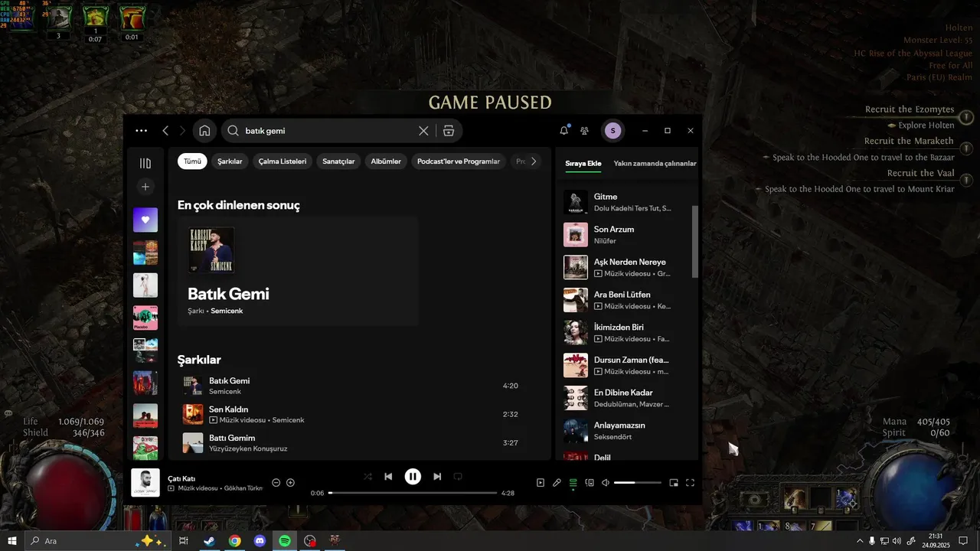This screenshot has height=551, width=980.
Task: Pause the current song
Action: (x=413, y=476)
